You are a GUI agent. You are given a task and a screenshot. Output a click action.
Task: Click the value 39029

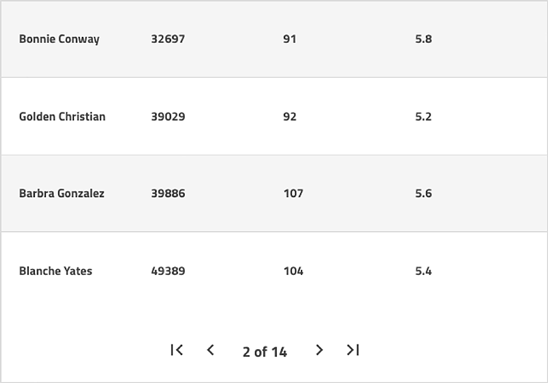168,116
